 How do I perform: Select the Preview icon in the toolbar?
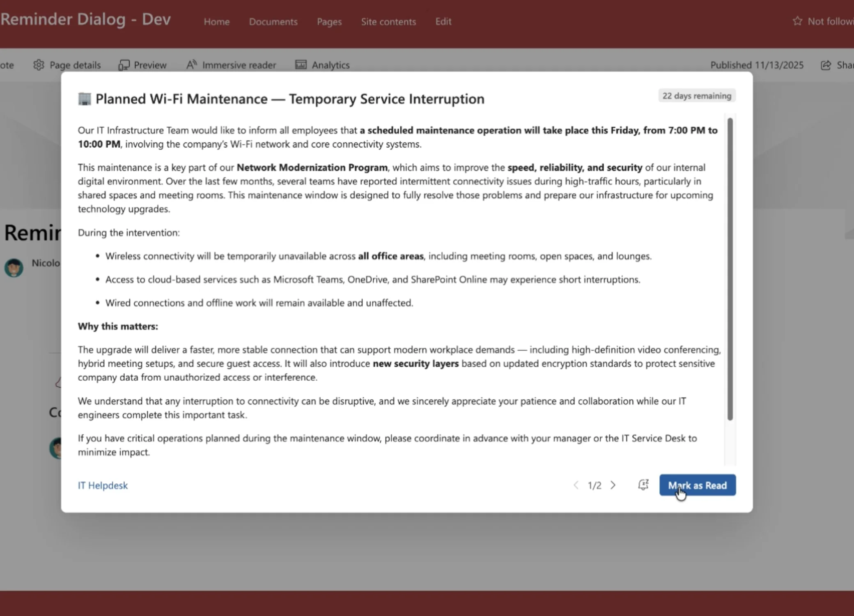coord(142,64)
